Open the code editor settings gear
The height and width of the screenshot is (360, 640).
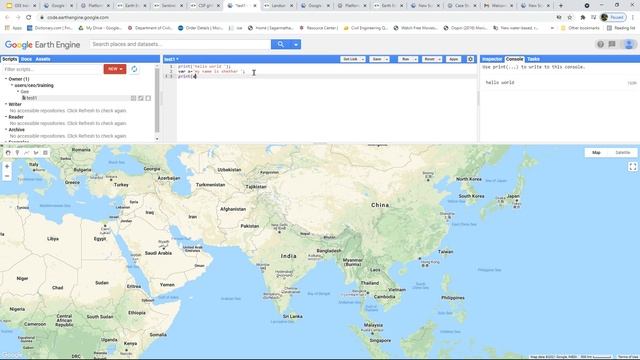click(x=470, y=59)
